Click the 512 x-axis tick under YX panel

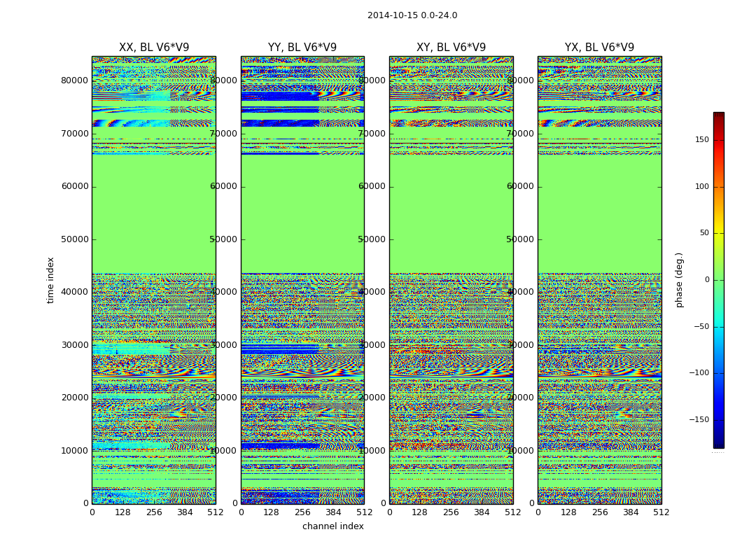[x=661, y=512]
